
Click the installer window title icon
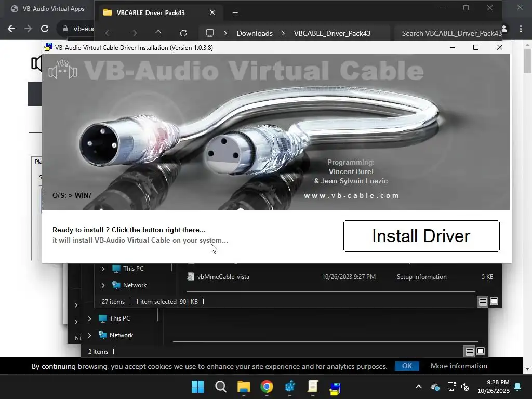48,47
